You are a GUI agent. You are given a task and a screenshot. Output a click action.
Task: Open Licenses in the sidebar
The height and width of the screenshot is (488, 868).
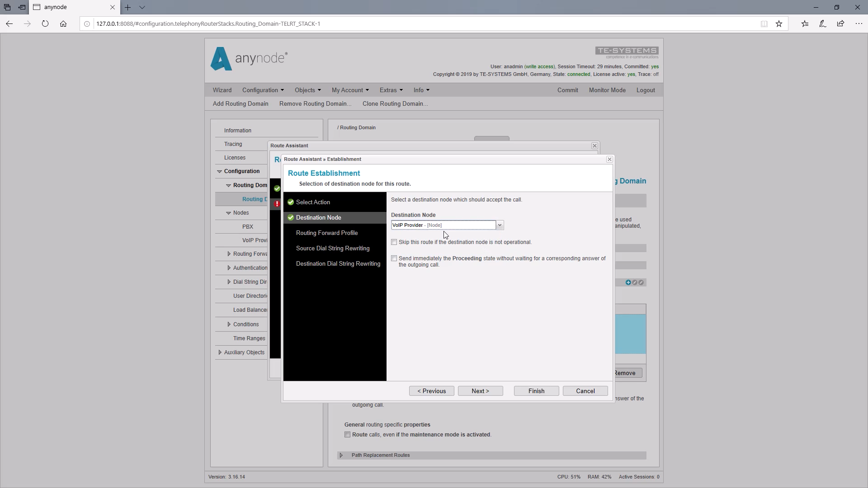(x=235, y=158)
